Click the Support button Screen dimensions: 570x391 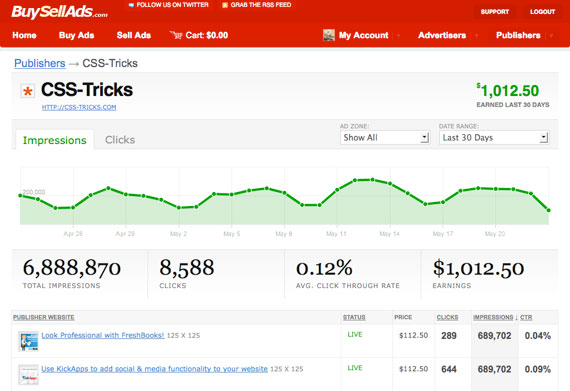click(494, 12)
